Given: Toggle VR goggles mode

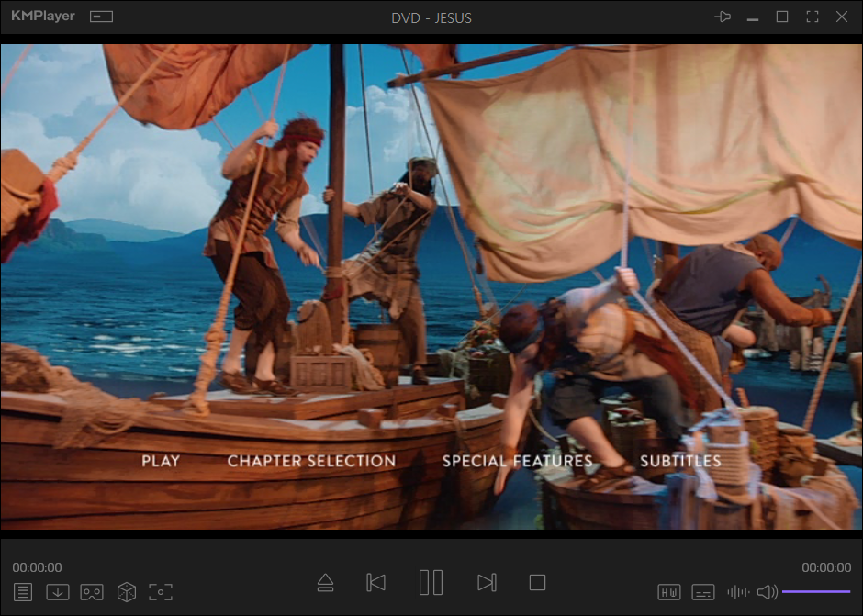Looking at the screenshot, I should (x=92, y=592).
